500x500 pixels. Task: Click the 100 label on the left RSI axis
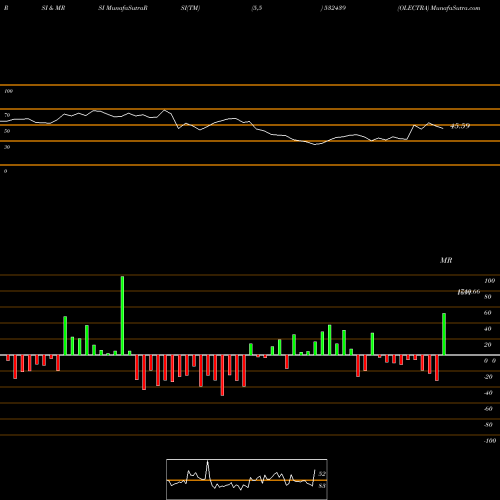point(8,91)
